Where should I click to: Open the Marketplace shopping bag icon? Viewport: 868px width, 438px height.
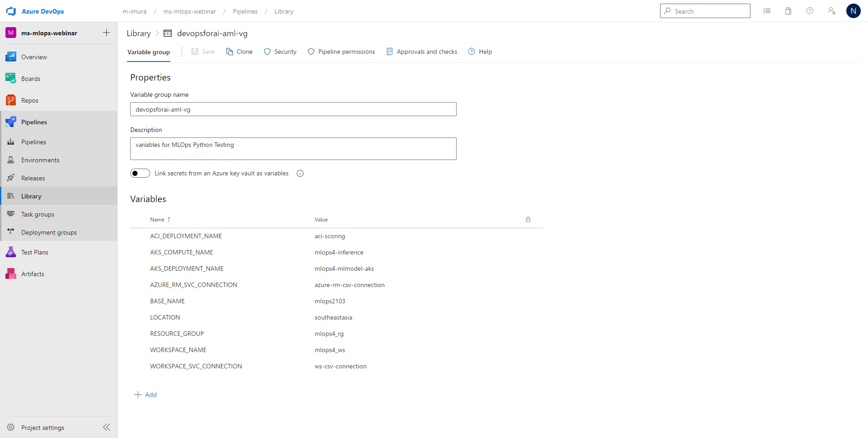coord(788,11)
